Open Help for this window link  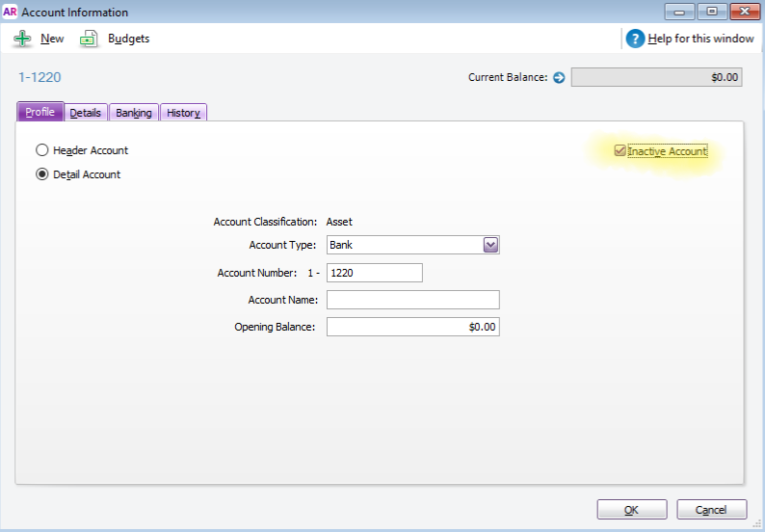pyautogui.click(x=699, y=39)
